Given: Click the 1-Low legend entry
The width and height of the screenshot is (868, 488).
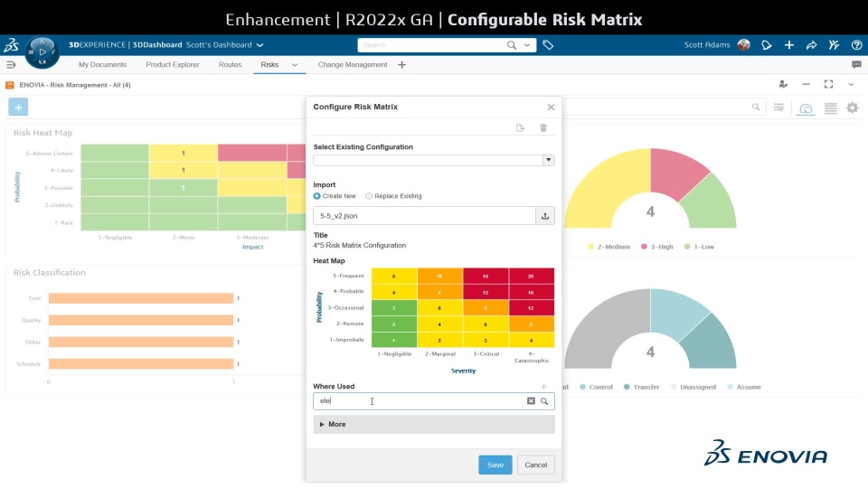Looking at the screenshot, I should coord(699,247).
